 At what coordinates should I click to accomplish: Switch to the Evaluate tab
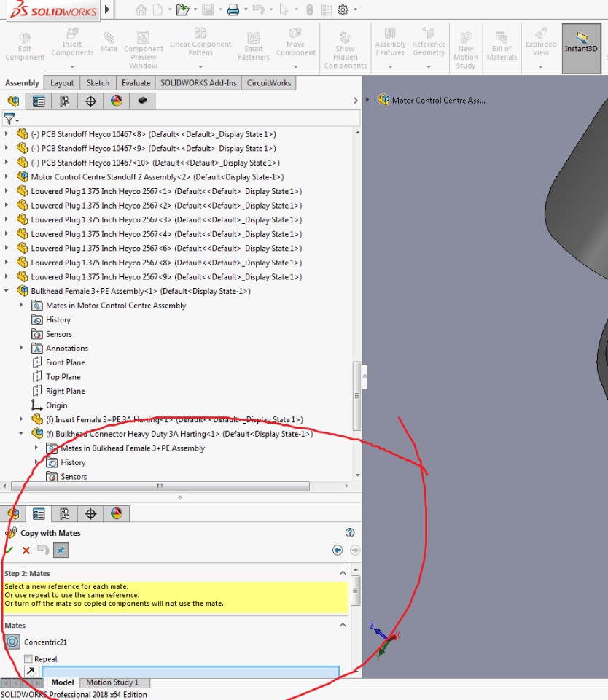click(136, 83)
